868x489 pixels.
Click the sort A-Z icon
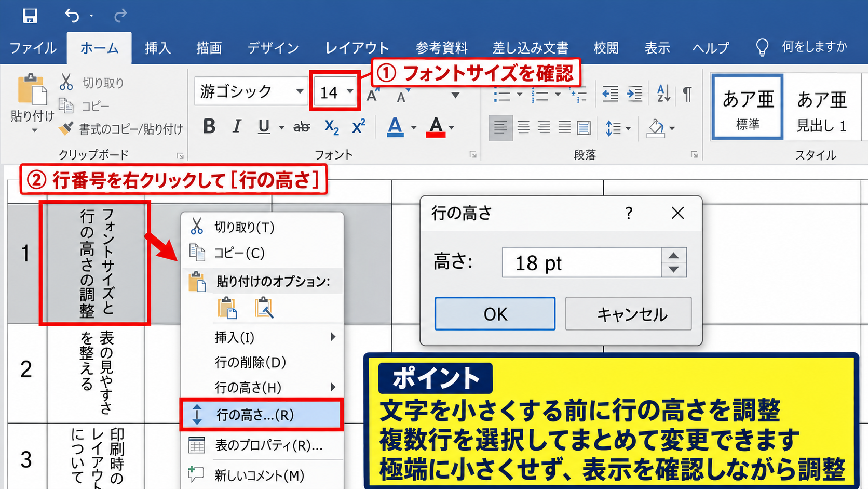click(663, 94)
